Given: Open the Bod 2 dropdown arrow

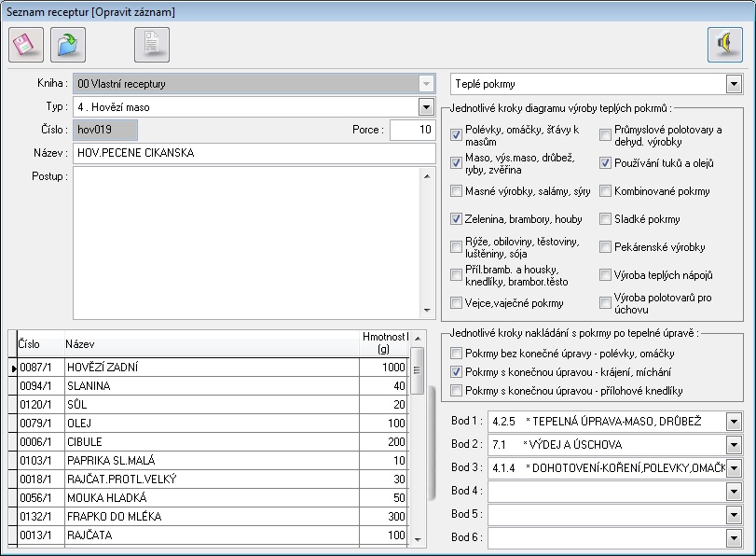Looking at the screenshot, I should coord(734,445).
